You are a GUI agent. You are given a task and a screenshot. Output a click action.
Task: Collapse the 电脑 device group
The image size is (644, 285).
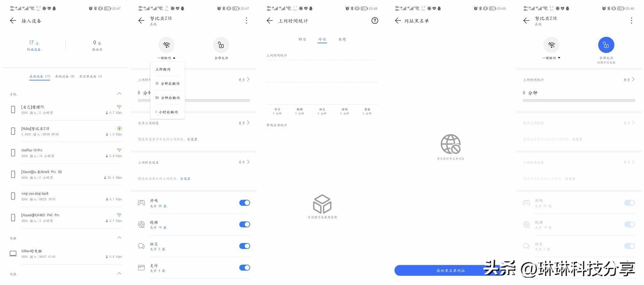(119, 238)
